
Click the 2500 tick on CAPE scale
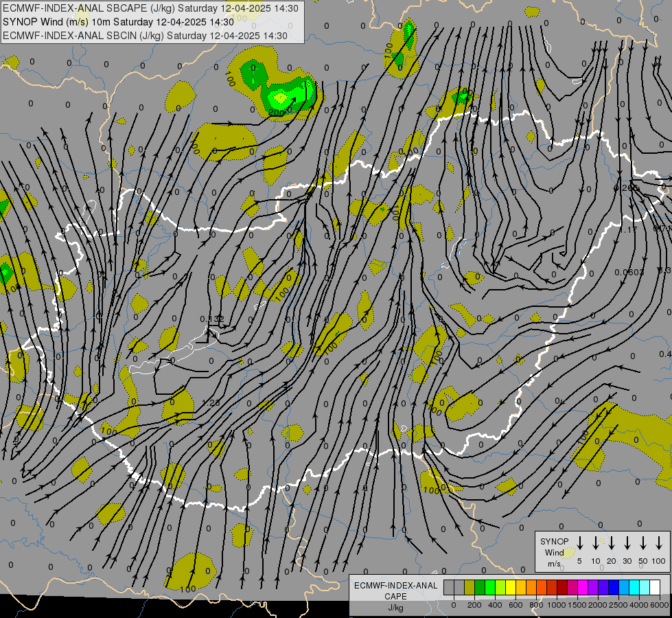coord(618,605)
